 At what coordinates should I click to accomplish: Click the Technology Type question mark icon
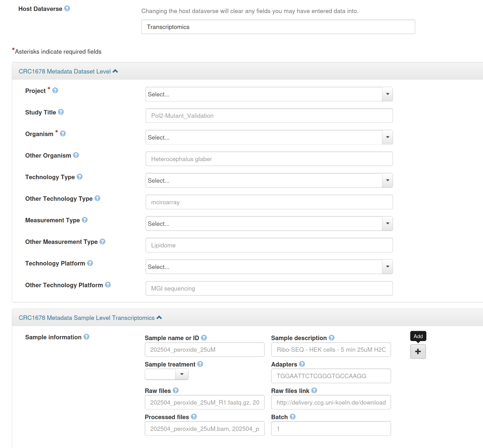pos(80,177)
